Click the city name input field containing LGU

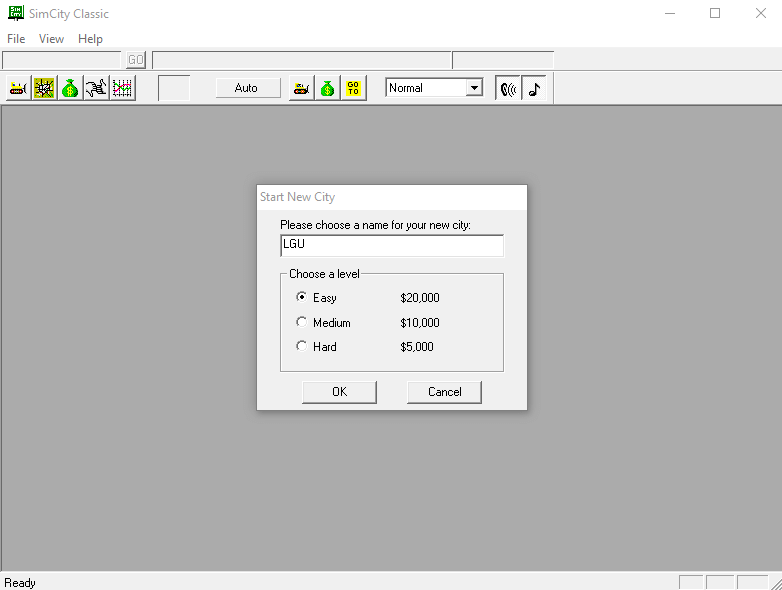tap(392, 245)
